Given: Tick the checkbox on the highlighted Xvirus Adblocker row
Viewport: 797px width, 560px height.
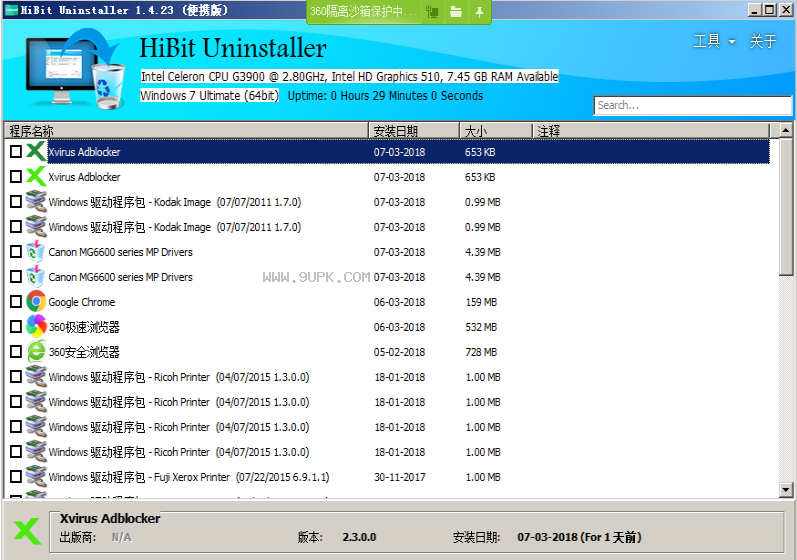Looking at the screenshot, I should click(16, 151).
